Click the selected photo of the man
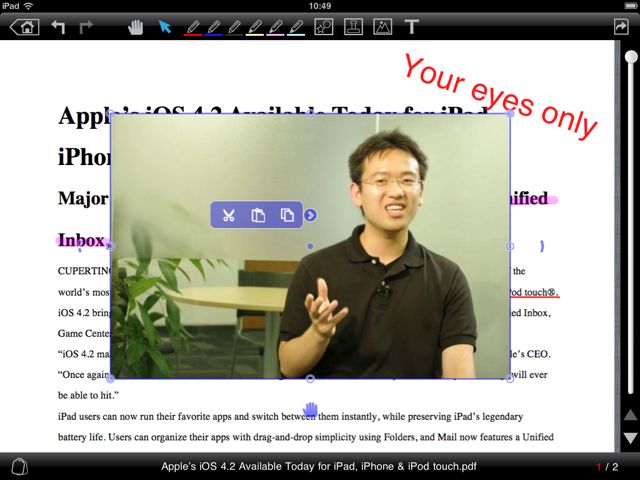This screenshot has height=480, width=640. pos(310,247)
